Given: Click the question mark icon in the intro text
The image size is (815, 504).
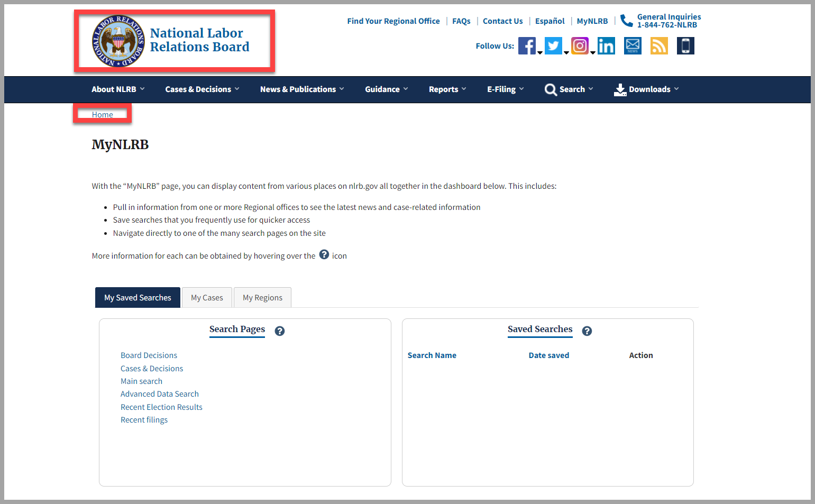Looking at the screenshot, I should 324,254.
